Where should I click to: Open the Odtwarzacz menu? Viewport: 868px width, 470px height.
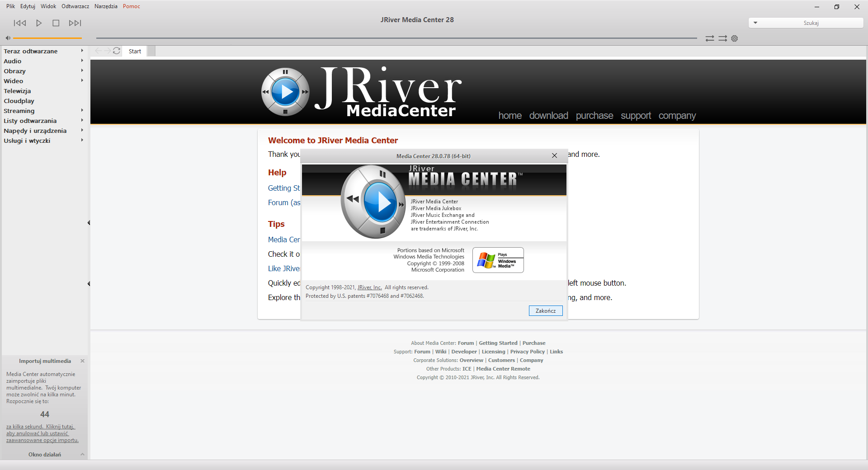pos(75,6)
